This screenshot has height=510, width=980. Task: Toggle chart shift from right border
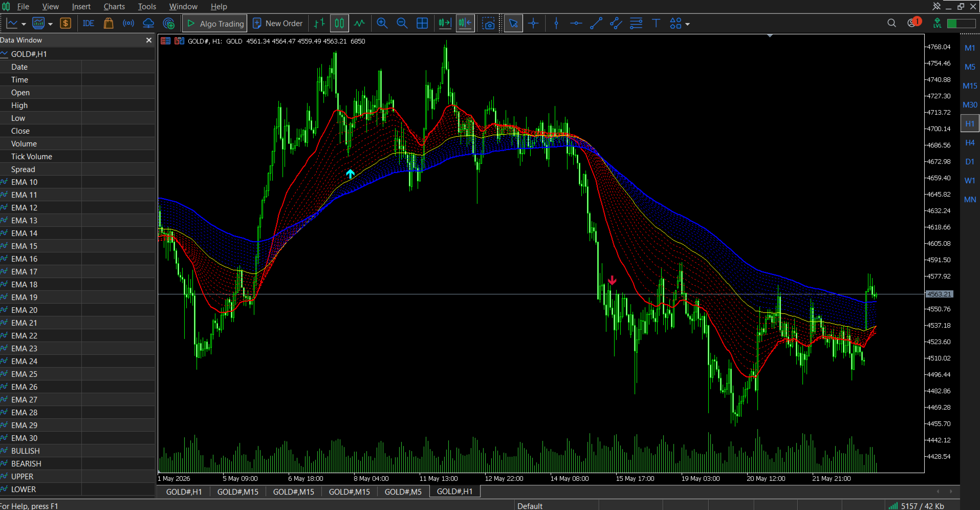click(x=465, y=24)
